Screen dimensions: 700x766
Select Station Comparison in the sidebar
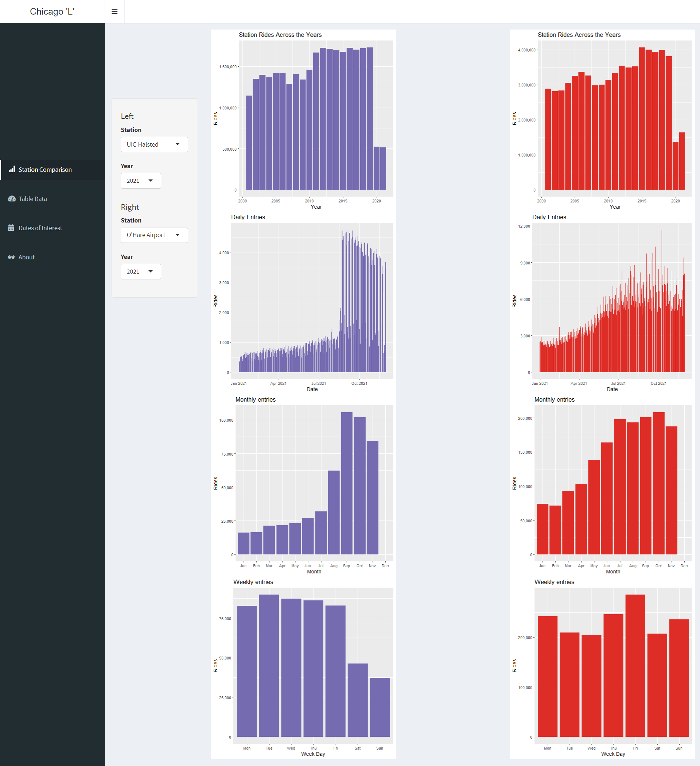coord(45,170)
